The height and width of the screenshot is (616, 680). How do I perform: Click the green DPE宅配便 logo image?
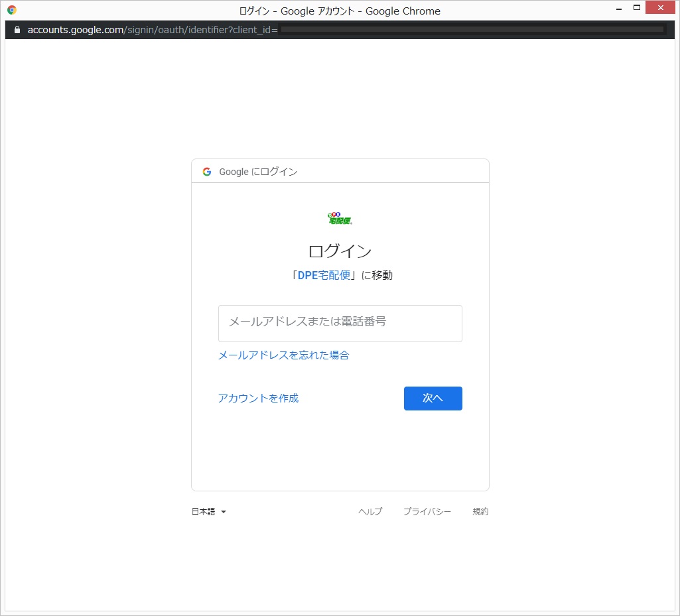340,218
